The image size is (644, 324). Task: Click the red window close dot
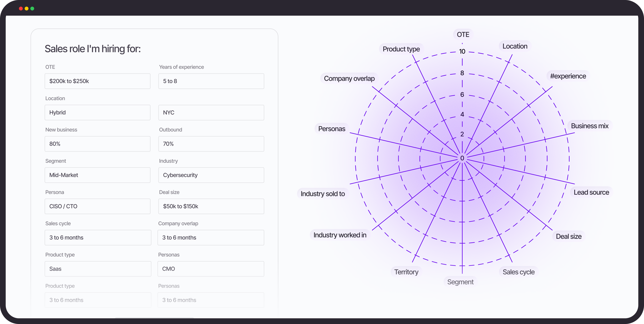[21, 9]
